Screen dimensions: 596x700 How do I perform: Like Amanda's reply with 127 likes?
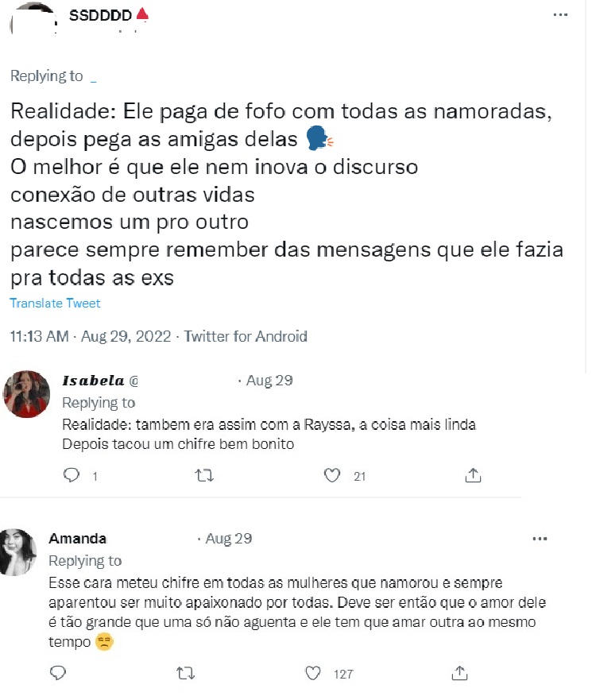(315, 673)
